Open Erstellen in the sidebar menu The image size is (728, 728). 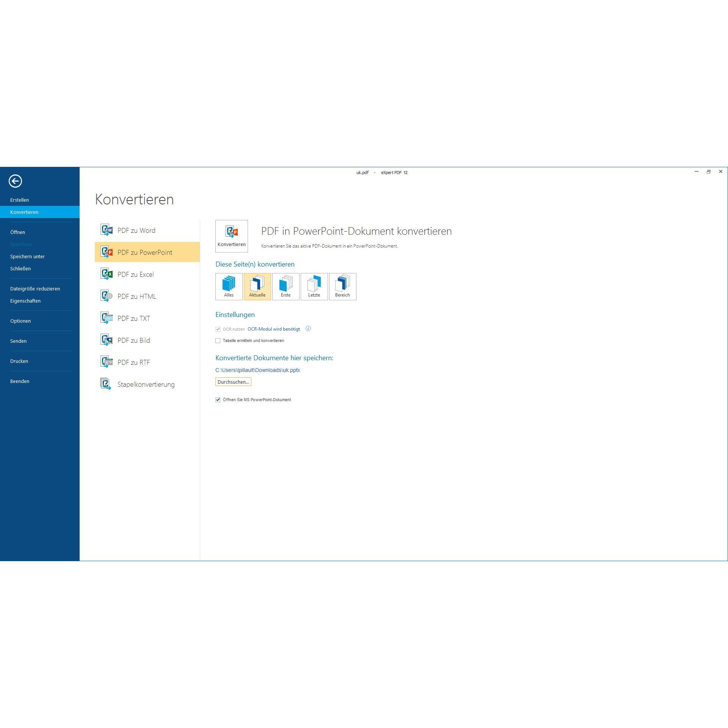pyautogui.click(x=20, y=200)
